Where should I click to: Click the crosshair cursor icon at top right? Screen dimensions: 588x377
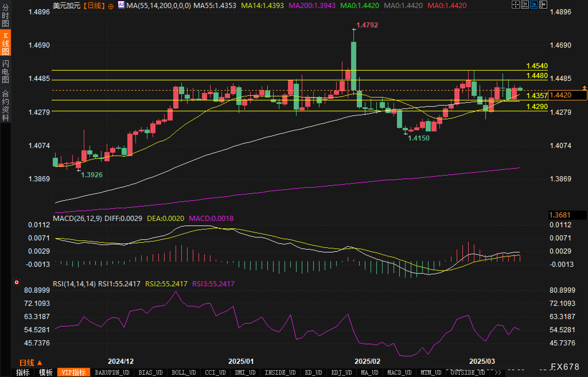click(515, 5)
